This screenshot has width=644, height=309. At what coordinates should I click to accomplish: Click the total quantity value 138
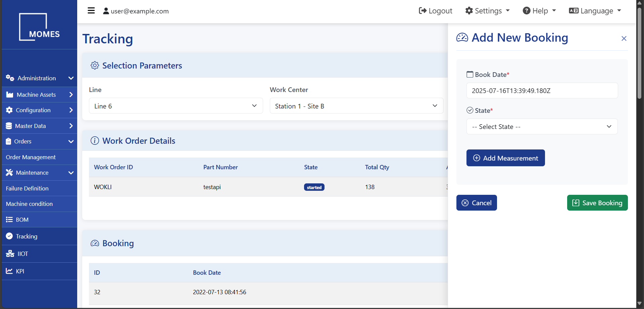point(370,187)
